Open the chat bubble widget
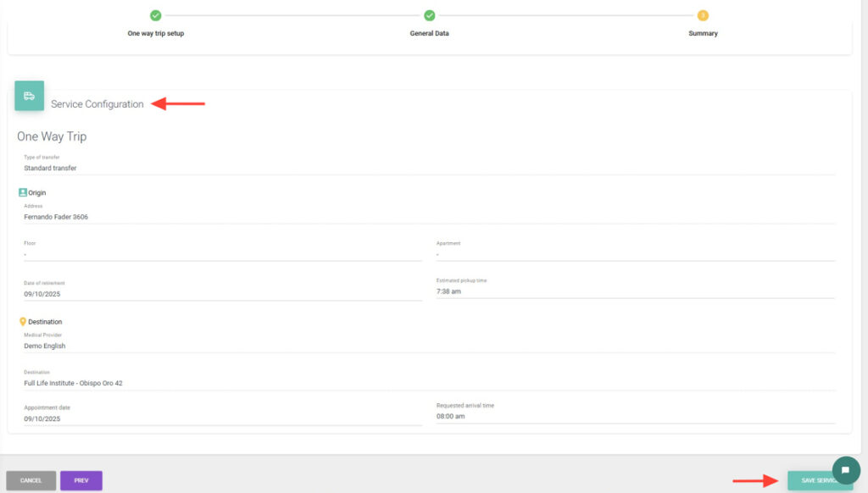868x493 pixels. tap(845, 470)
